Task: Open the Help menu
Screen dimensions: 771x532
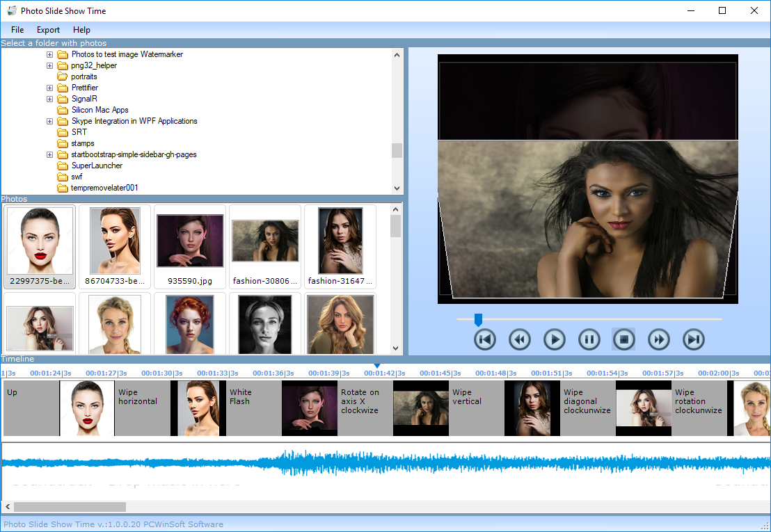Action: (x=81, y=30)
